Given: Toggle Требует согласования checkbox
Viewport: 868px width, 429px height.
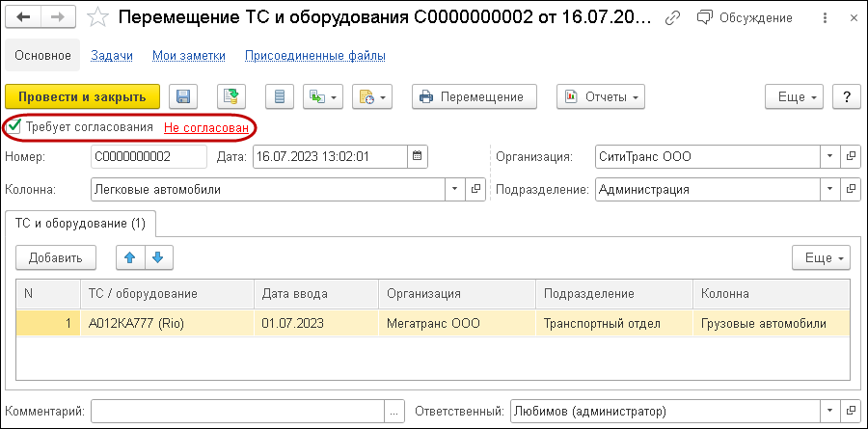Looking at the screenshot, I should click(x=14, y=127).
